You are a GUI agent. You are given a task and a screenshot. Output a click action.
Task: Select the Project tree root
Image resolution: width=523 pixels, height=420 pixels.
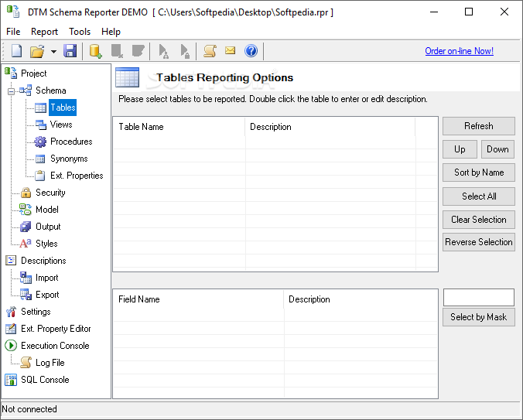pyautogui.click(x=34, y=73)
